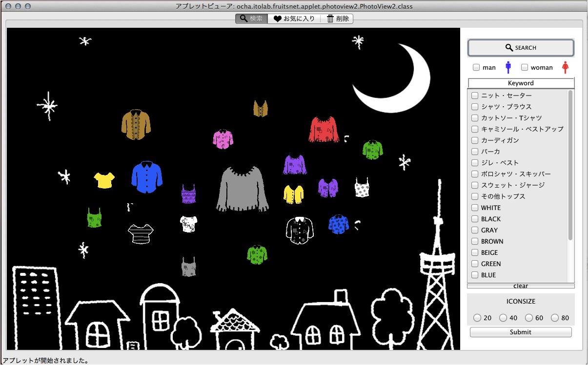Click the keyword list vertical scrollbar
Image resolution: width=588 pixels, height=365 pixels.
(570, 166)
